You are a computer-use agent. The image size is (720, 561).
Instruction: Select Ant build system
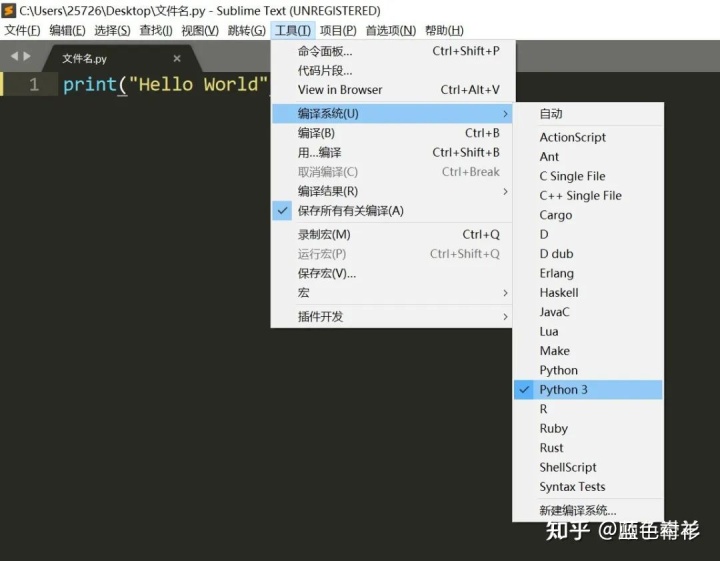pyautogui.click(x=588, y=157)
